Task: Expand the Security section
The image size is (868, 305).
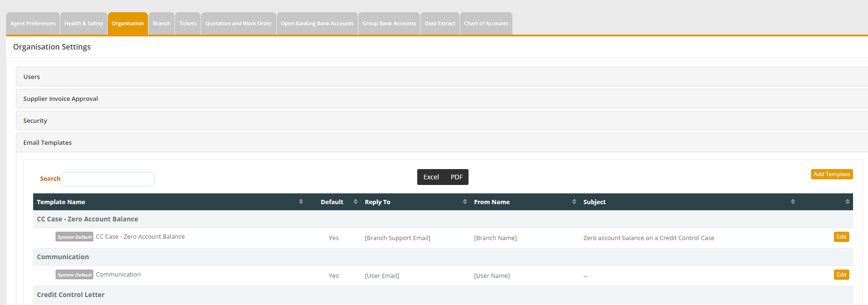Action: click(442, 121)
